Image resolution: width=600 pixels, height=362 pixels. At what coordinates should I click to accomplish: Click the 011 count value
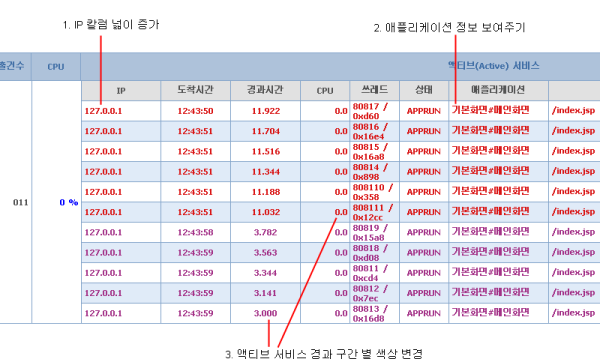click(x=21, y=202)
